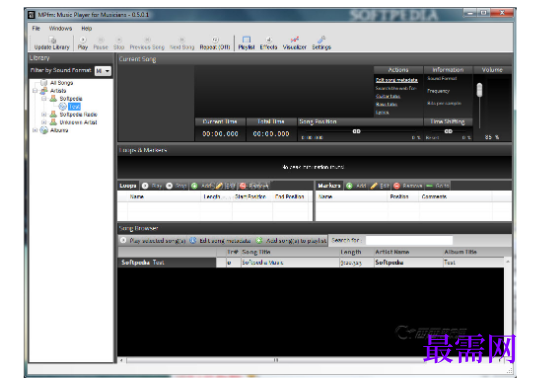The width and height of the screenshot is (535, 380).
Task: Start playback with the Play toolbar button
Action: [x=83, y=43]
